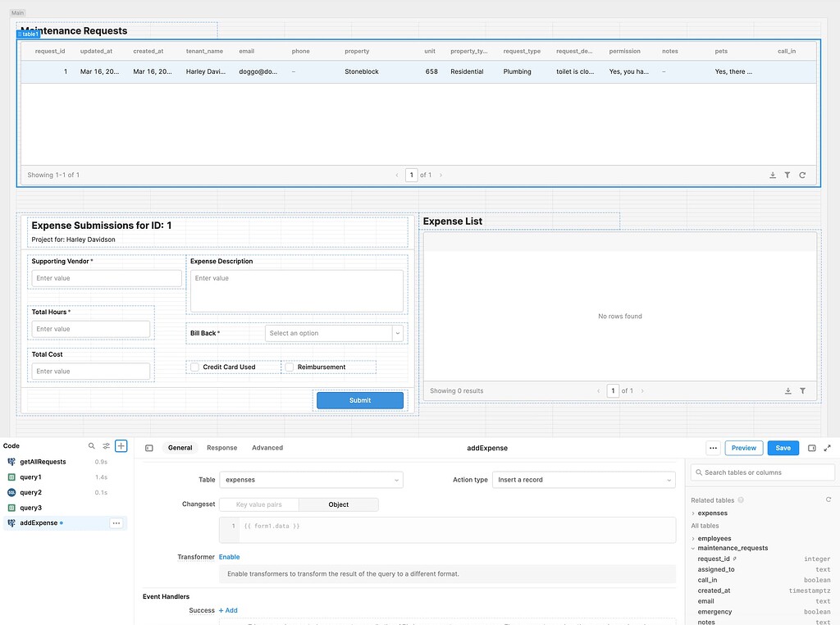840x625 pixels.
Task: Save the addExpense query
Action: [783, 448]
